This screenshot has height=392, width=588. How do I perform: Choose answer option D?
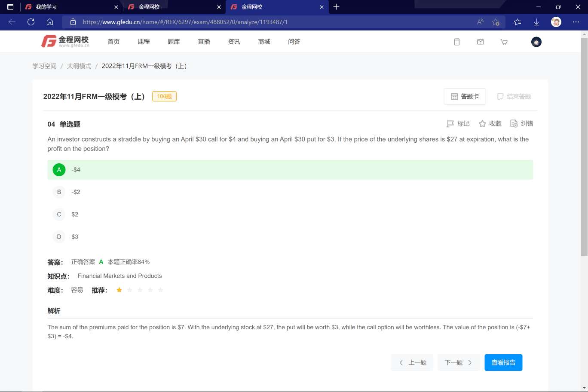click(x=59, y=237)
